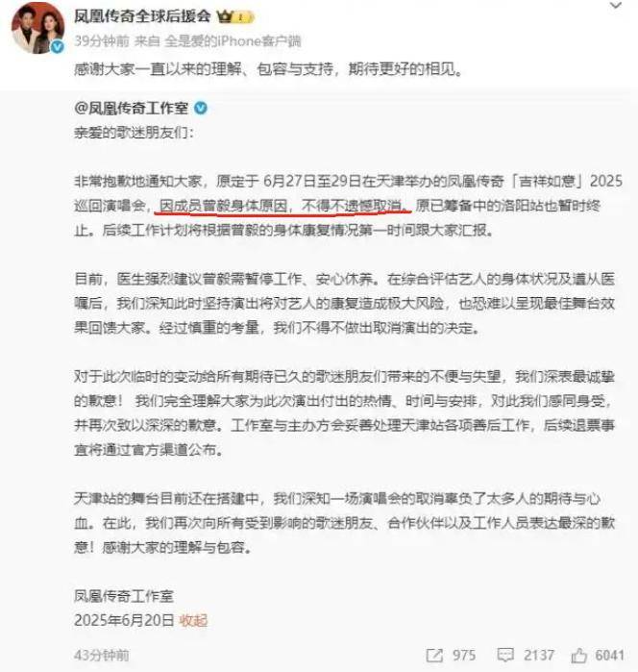Collapse the post with 收起
Viewport: 638px width, 672px height.
coord(193,620)
